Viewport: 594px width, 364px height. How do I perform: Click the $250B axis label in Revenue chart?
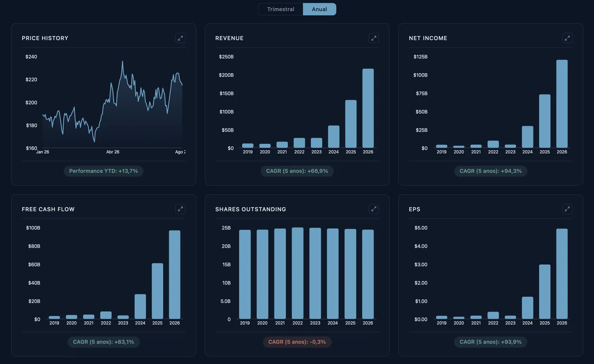pos(226,57)
